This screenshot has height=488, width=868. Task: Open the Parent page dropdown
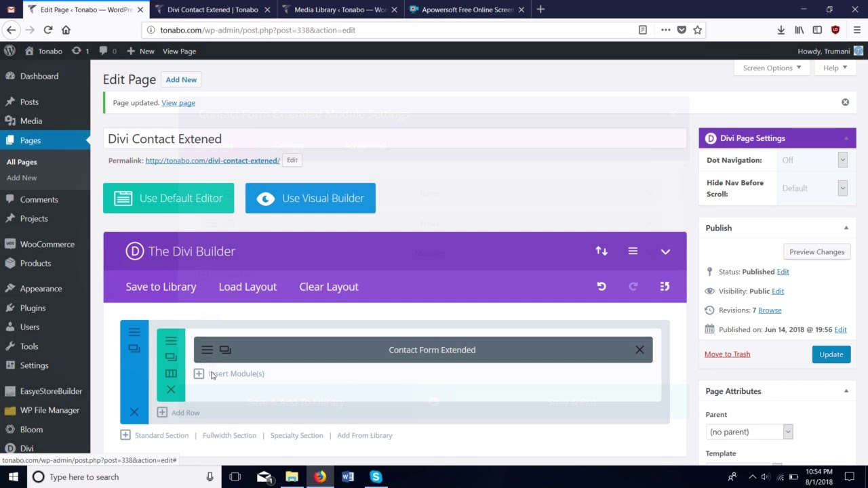point(749,432)
